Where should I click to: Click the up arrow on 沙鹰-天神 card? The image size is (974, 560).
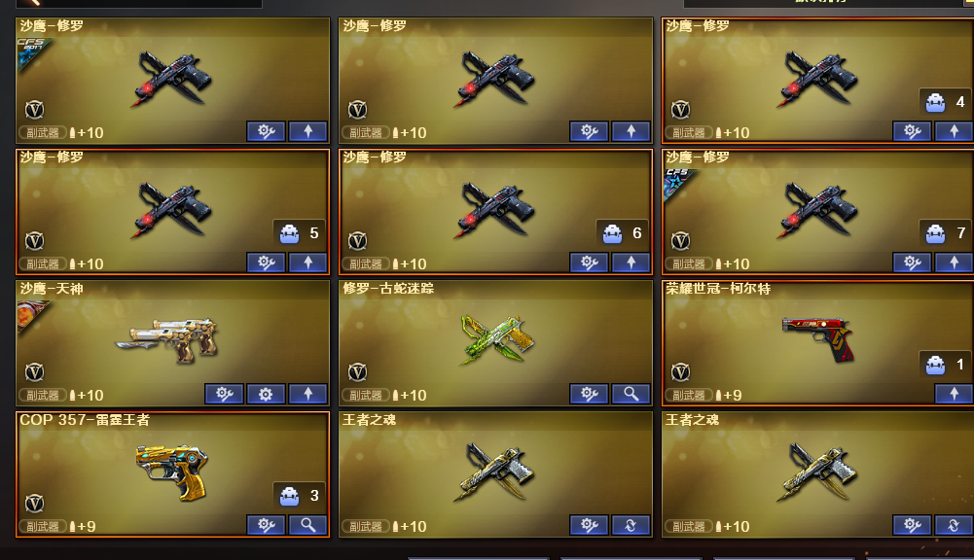pos(307,394)
